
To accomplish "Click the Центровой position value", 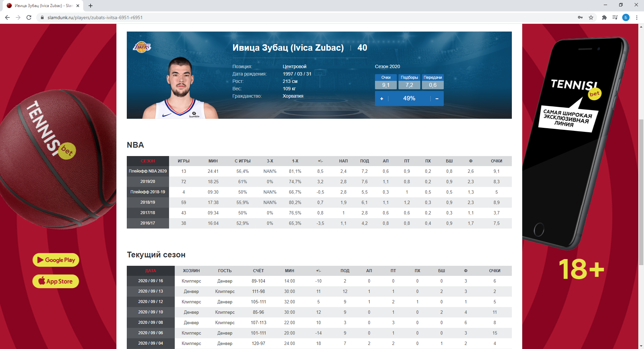I will (294, 66).
